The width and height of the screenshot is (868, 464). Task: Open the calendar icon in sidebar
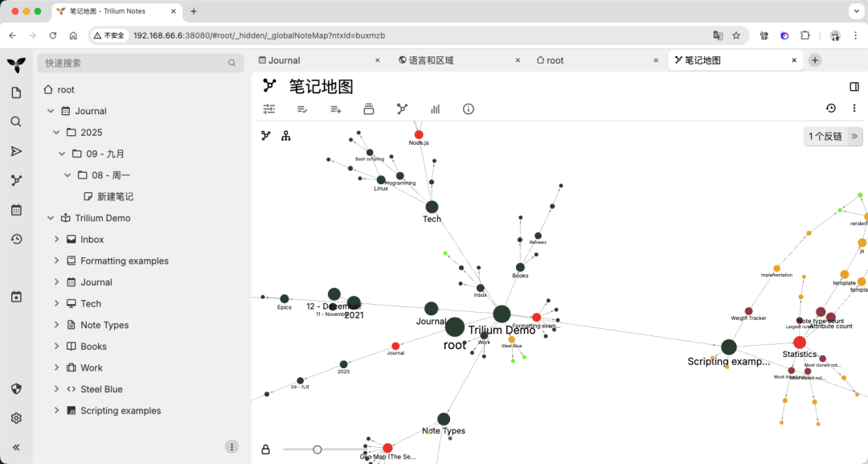(x=16, y=210)
